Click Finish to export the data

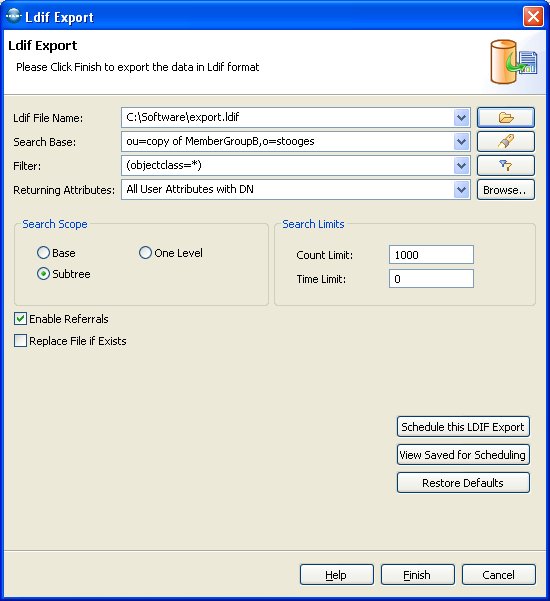(417, 575)
